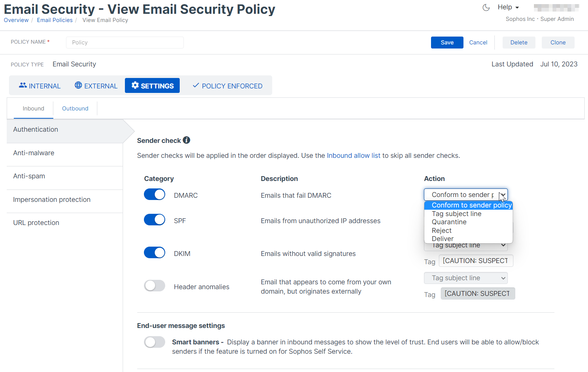
Task: Save the email policy
Action: point(447,43)
